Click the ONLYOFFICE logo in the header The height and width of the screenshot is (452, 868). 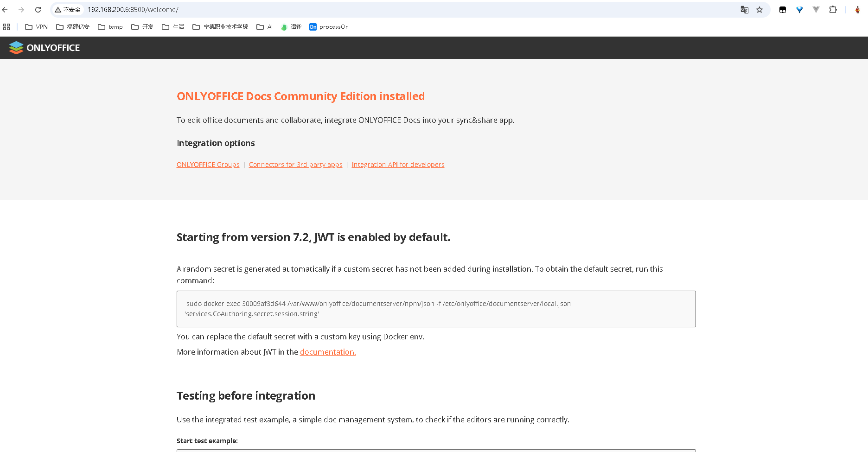(44, 47)
